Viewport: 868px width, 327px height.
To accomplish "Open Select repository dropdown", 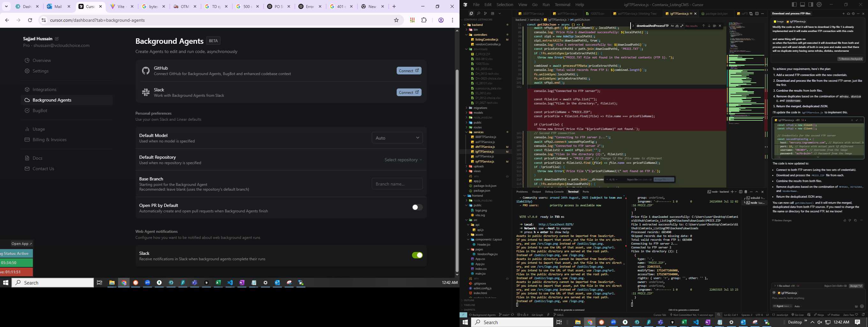I will pyautogui.click(x=403, y=160).
